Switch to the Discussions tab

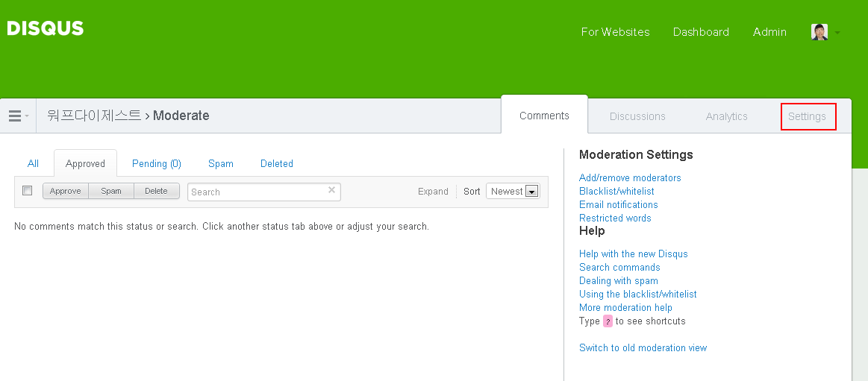click(x=637, y=116)
